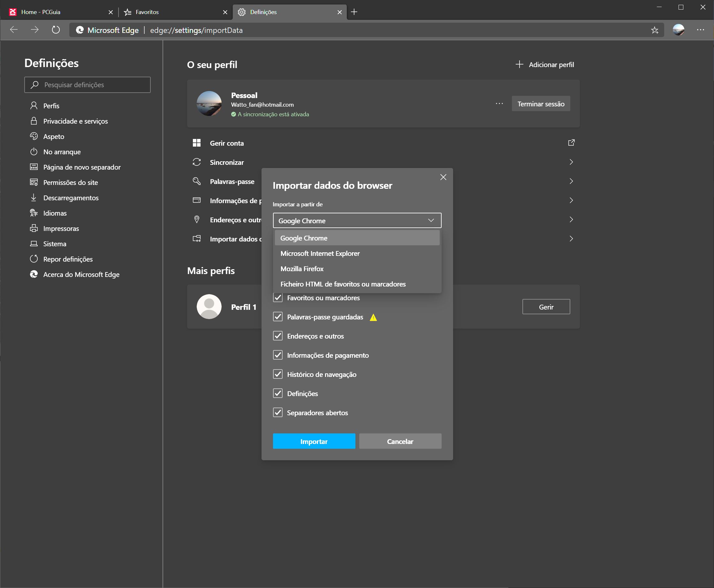The image size is (714, 588).
Task: Open external link icon for Gerir conta
Action: point(571,142)
